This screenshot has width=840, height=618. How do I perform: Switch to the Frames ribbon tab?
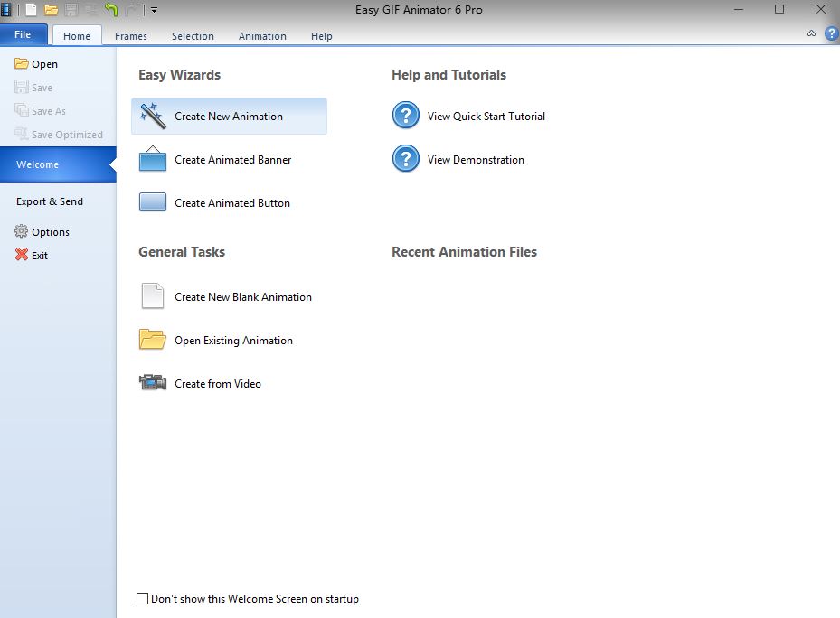pos(131,36)
